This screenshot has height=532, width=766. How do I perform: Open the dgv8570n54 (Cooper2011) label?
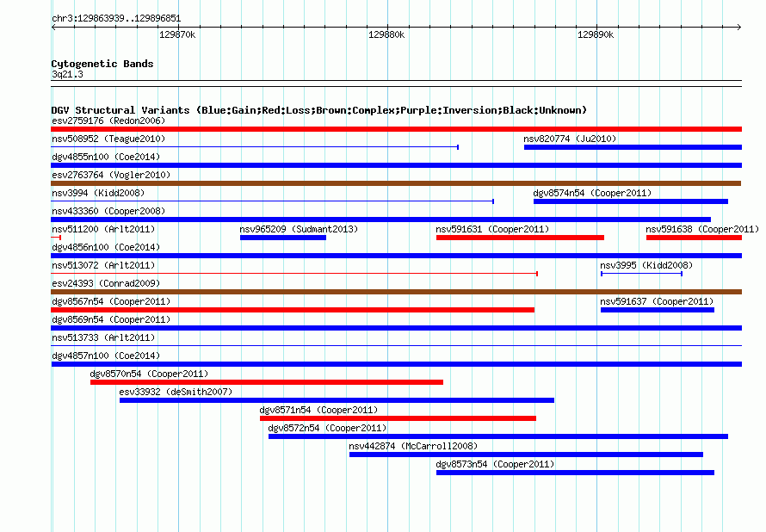149,374
